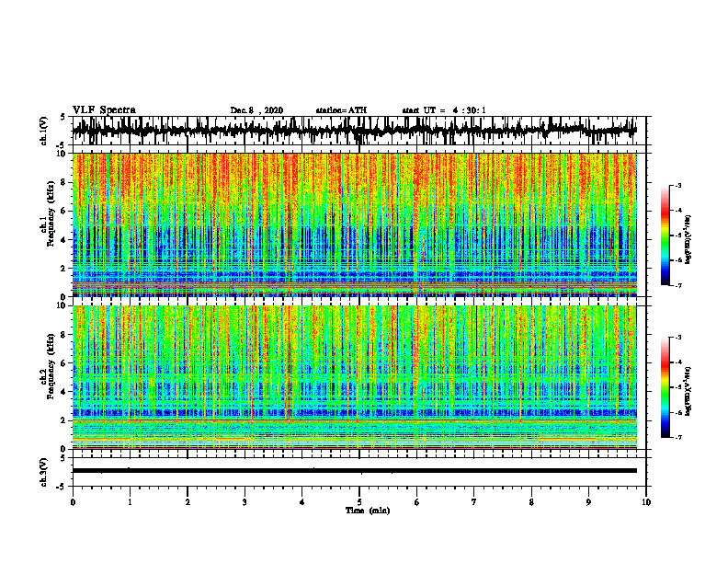
Task: Click the "station=ATH" header label
Action: (341, 110)
